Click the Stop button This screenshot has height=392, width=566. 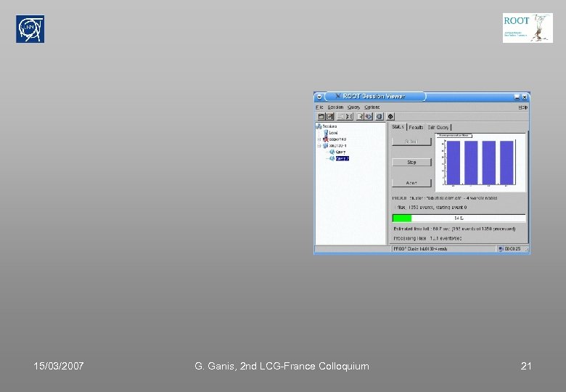click(411, 163)
